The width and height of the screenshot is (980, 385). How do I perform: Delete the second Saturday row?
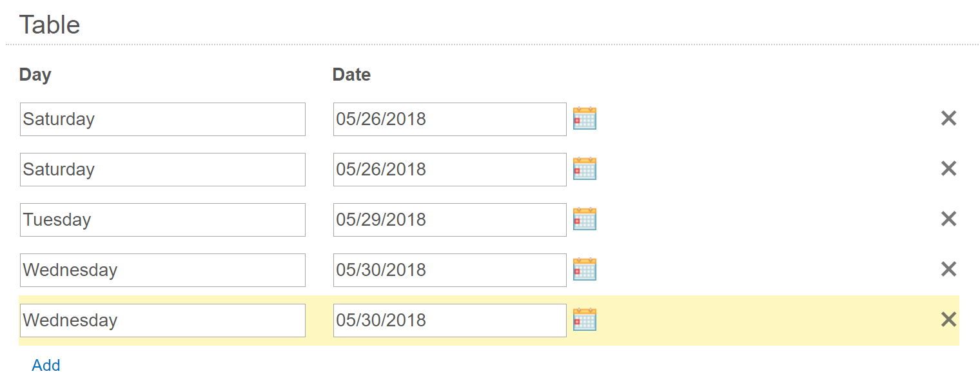click(948, 169)
